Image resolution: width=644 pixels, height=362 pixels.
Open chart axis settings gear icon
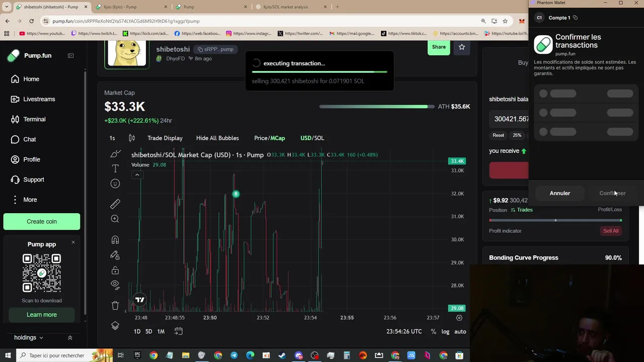459,318
